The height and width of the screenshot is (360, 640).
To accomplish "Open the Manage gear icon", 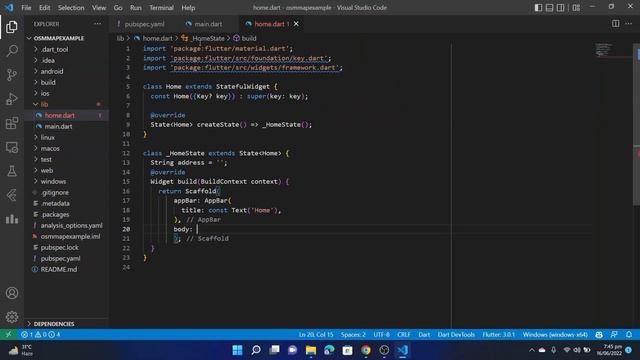I will point(12,317).
